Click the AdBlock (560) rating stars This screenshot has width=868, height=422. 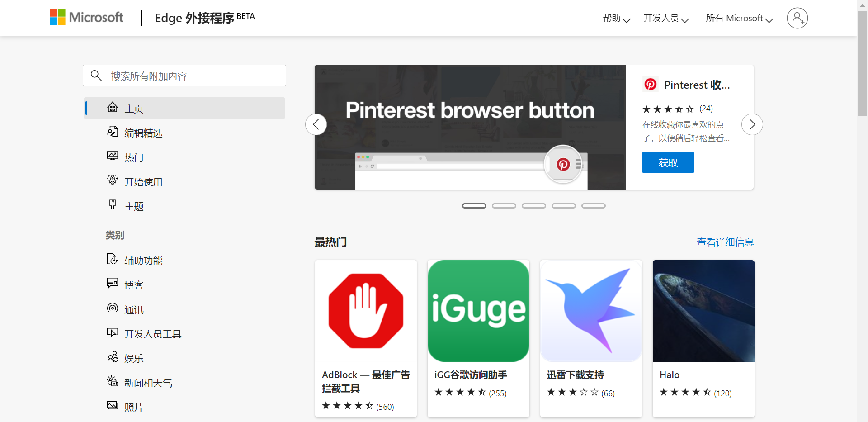coord(347,406)
